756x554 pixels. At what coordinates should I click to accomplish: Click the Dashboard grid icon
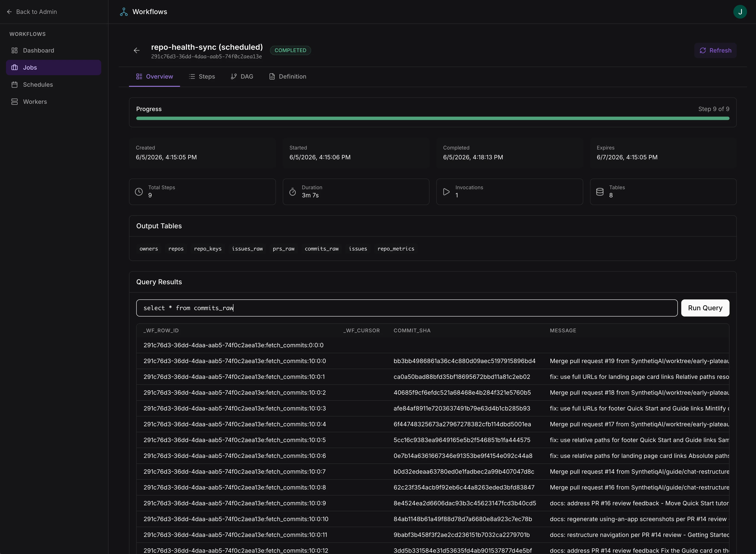point(15,50)
